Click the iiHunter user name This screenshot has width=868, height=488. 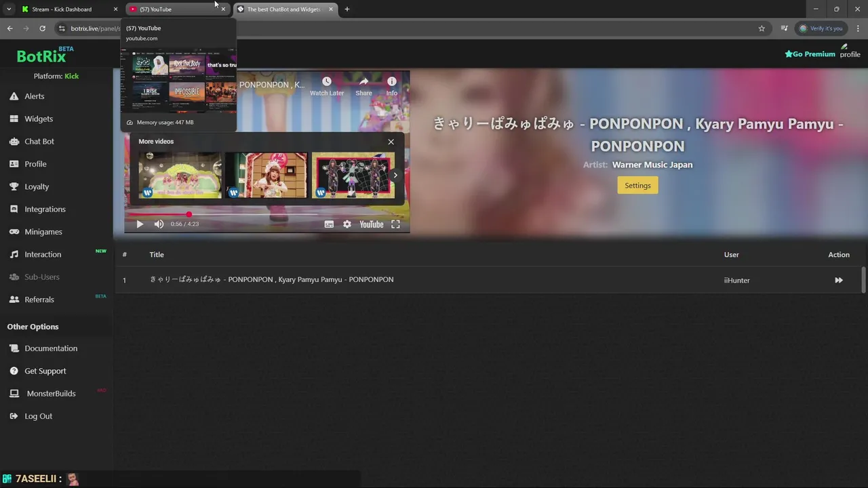click(x=736, y=280)
